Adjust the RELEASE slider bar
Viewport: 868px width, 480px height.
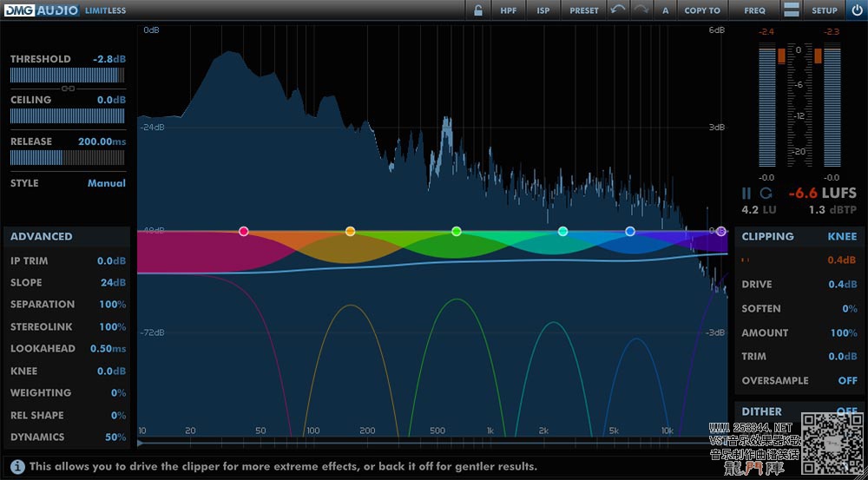tap(68, 158)
